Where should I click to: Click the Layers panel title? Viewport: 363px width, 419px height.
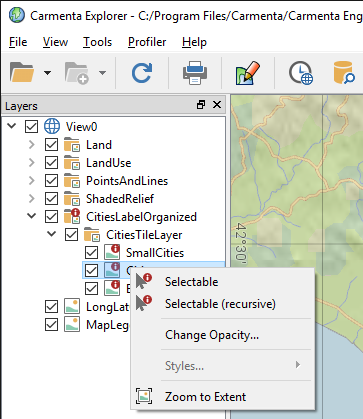(21, 106)
